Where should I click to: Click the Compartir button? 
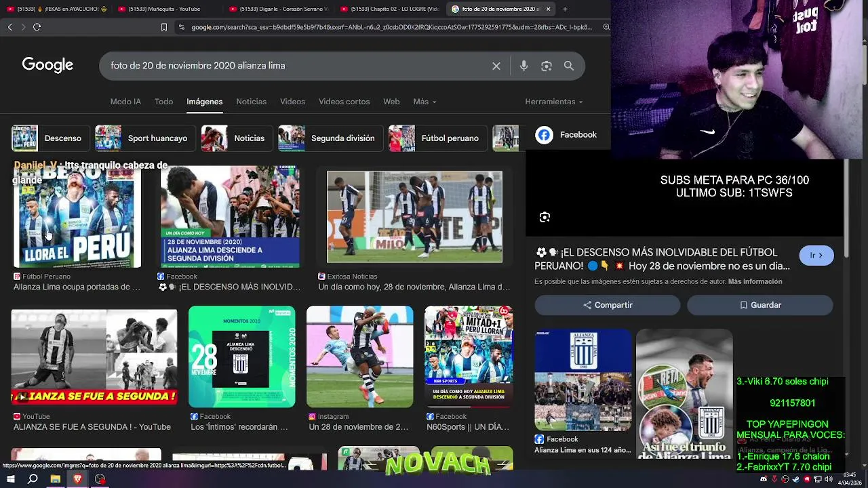608,305
